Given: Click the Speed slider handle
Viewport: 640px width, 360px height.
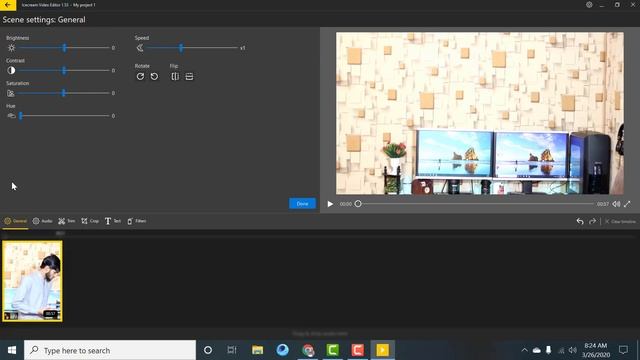Looking at the screenshot, I should point(181,48).
